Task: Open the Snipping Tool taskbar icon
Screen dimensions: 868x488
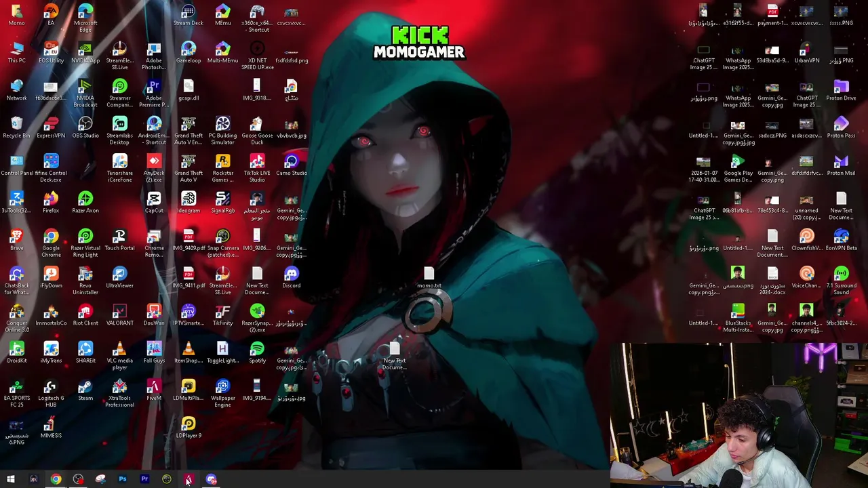Action: (x=100, y=479)
